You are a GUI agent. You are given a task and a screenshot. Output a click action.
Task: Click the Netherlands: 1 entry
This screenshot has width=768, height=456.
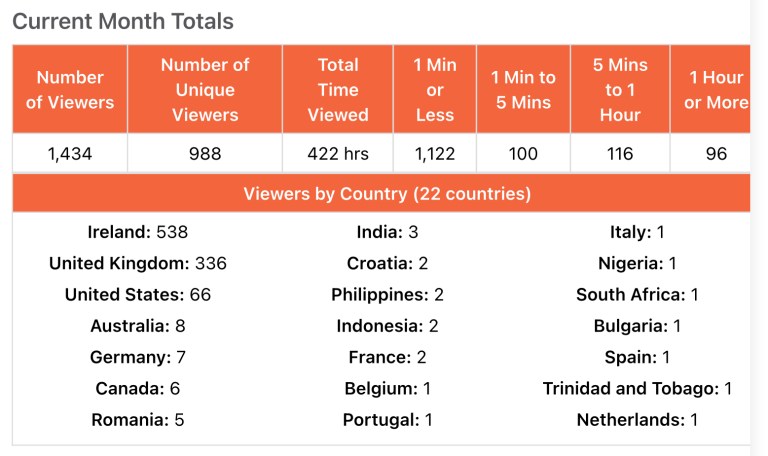[637, 419]
